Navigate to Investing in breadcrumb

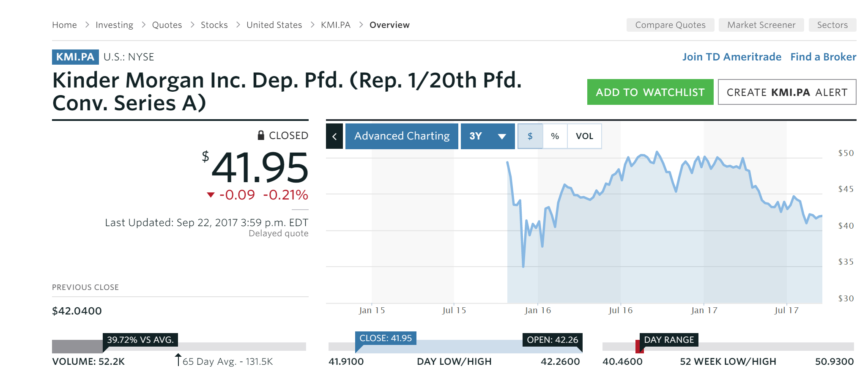[114, 25]
